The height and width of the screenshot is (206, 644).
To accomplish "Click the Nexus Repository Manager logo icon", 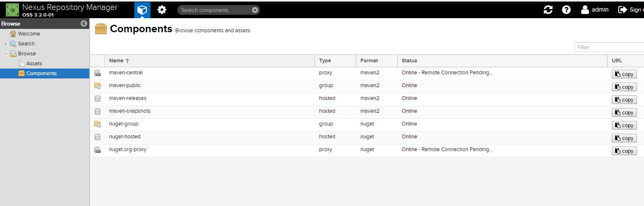I will pos(12,9).
